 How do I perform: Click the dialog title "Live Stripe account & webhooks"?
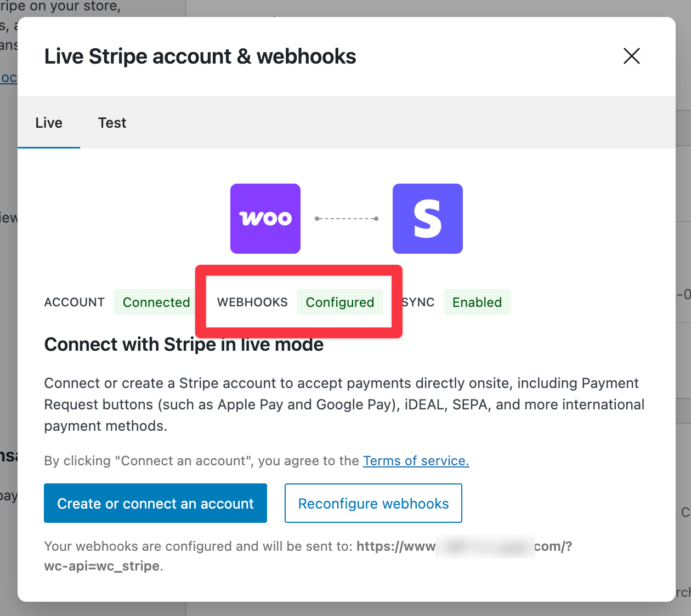coord(200,56)
